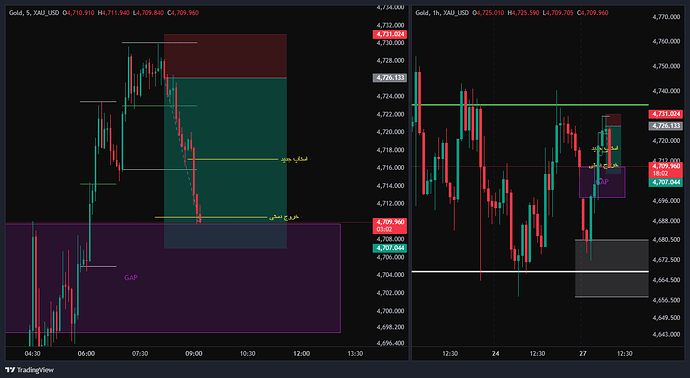Click the 'استاپ جدید' label on 5-minute chart
The width and height of the screenshot is (690, 378).
[x=294, y=158]
